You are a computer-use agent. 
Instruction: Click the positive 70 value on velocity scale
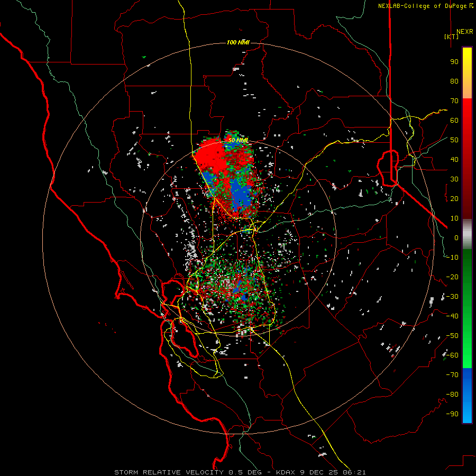pyautogui.click(x=454, y=101)
